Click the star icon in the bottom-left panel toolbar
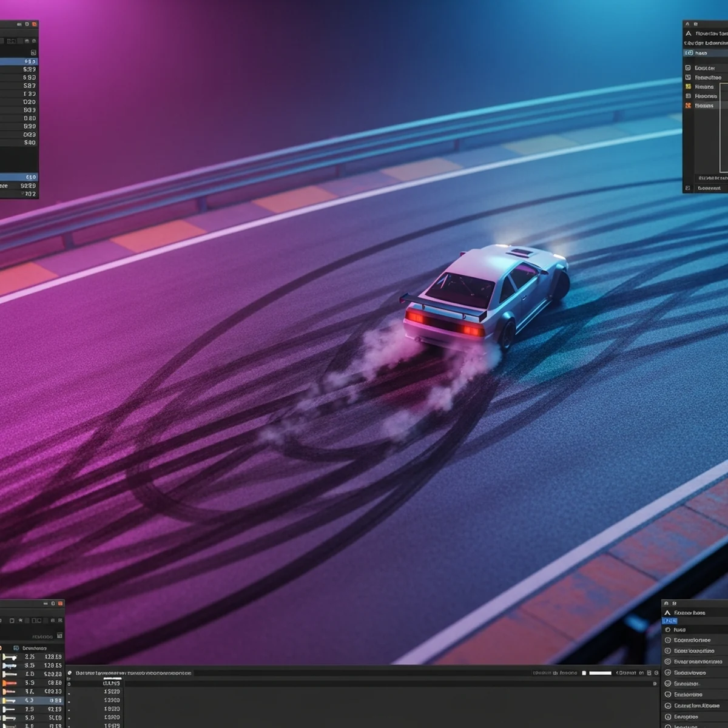 [x=21, y=621]
